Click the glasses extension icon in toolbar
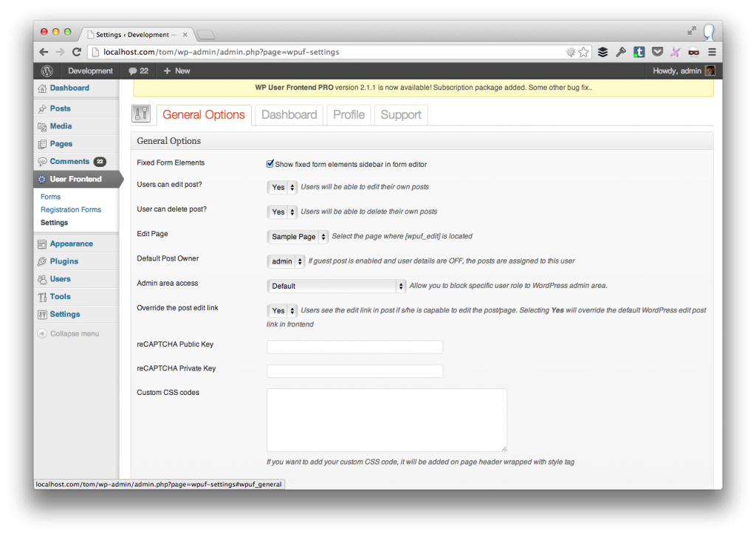 tap(694, 52)
